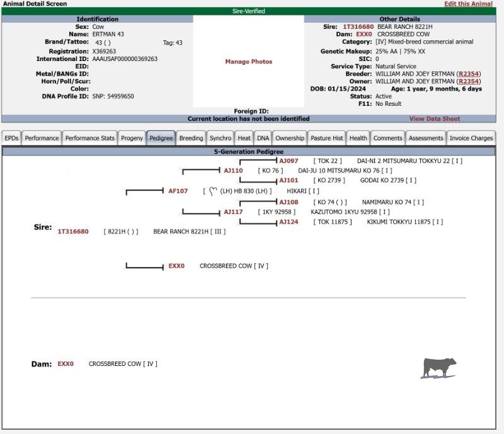The width and height of the screenshot is (504, 434).
Task: Open the Invoice Charges tab
Action: (x=471, y=138)
